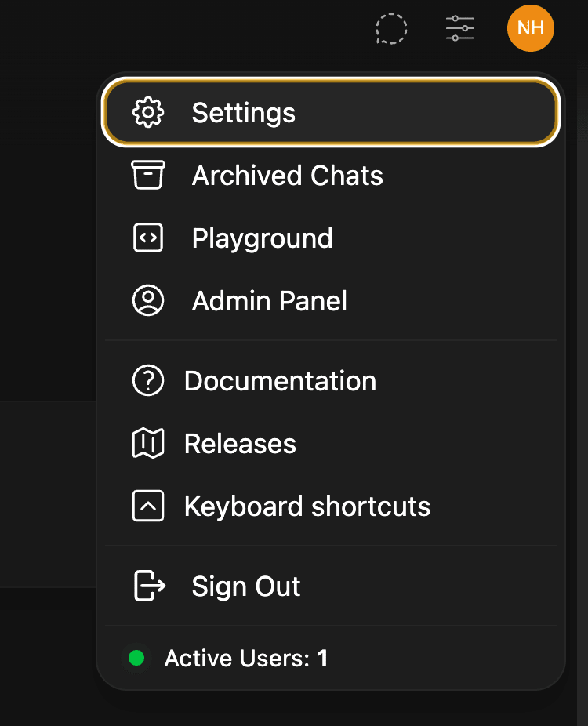The width and height of the screenshot is (588, 726).
Task: Open Settings from the user menu
Action: coord(244,113)
